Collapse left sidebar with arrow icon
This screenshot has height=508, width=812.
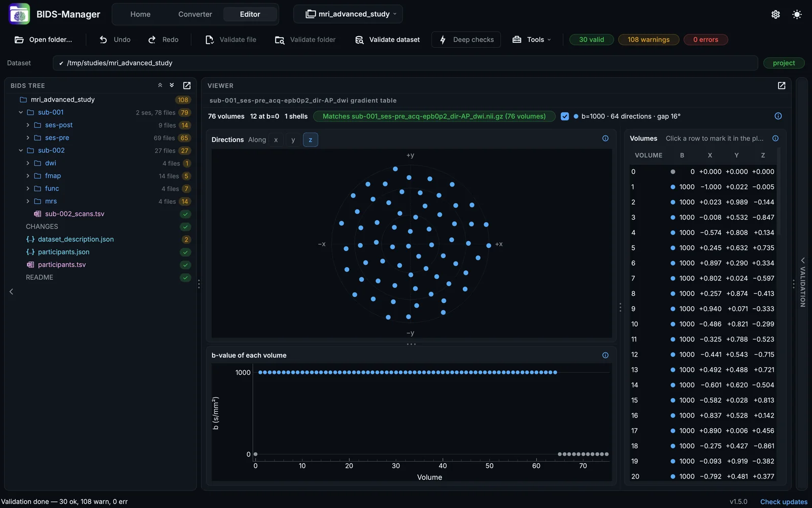tap(11, 292)
